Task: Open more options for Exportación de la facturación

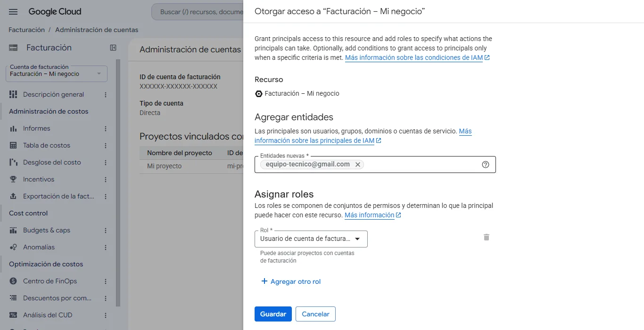Action: click(x=106, y=197)
